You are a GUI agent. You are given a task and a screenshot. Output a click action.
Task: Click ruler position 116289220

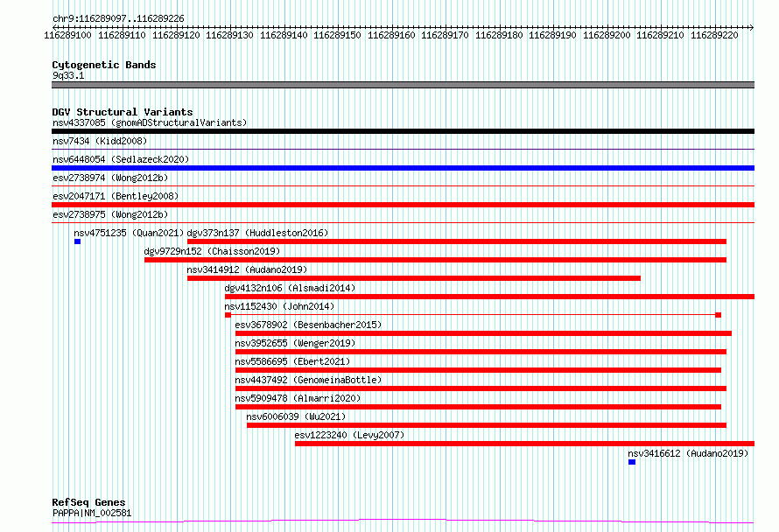(x=714, y=35)
